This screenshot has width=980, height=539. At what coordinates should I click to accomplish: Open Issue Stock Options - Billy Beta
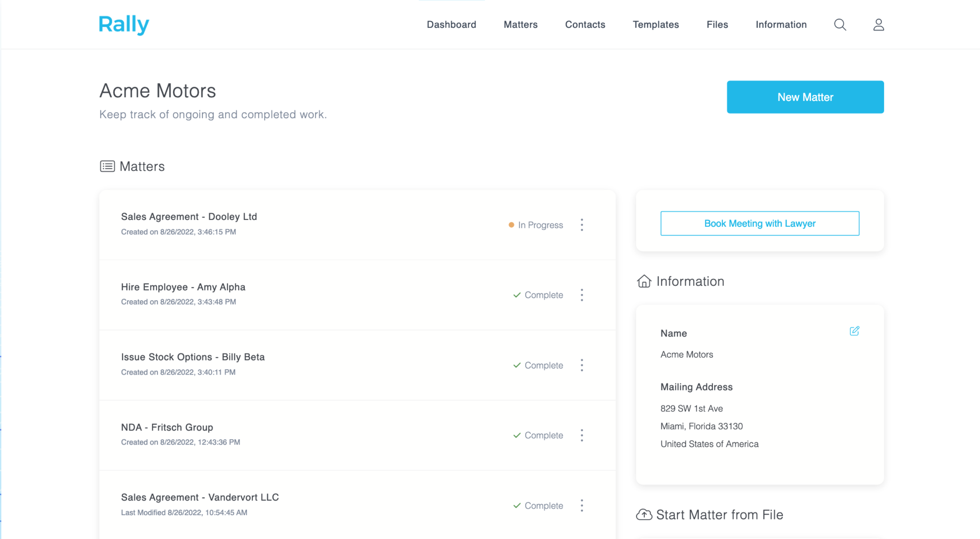coord(192,357)
